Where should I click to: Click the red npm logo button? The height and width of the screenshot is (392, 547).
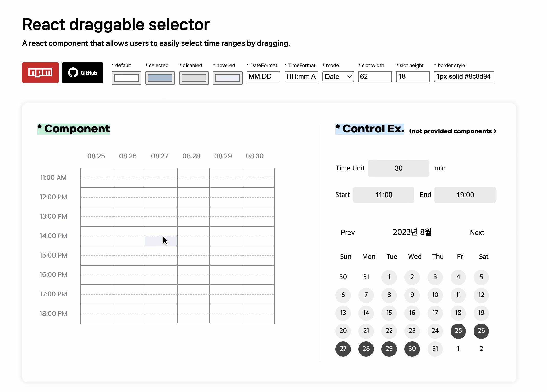pyautogui.click(x=40, y=73)
